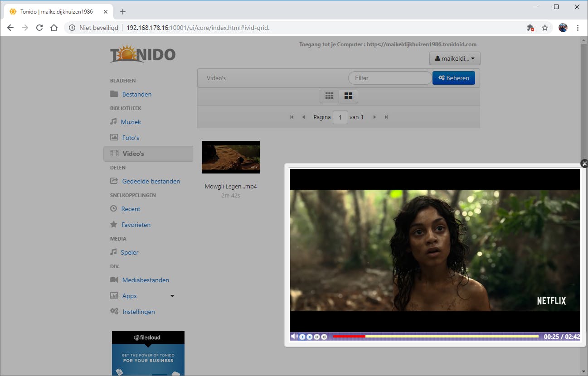The width and height of the screenshot is (588, 376).
Task: Click the Apps sidebar item
Action: click(x=129, y=296)
